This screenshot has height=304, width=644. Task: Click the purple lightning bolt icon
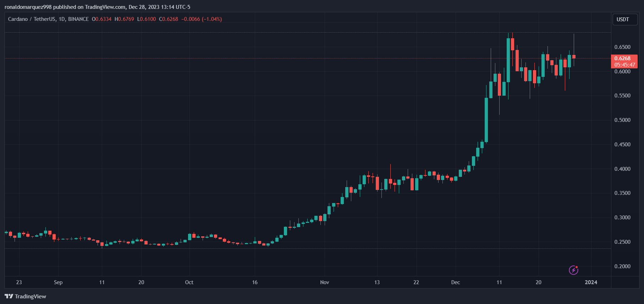pyautogui.click(x=573, y=270)
